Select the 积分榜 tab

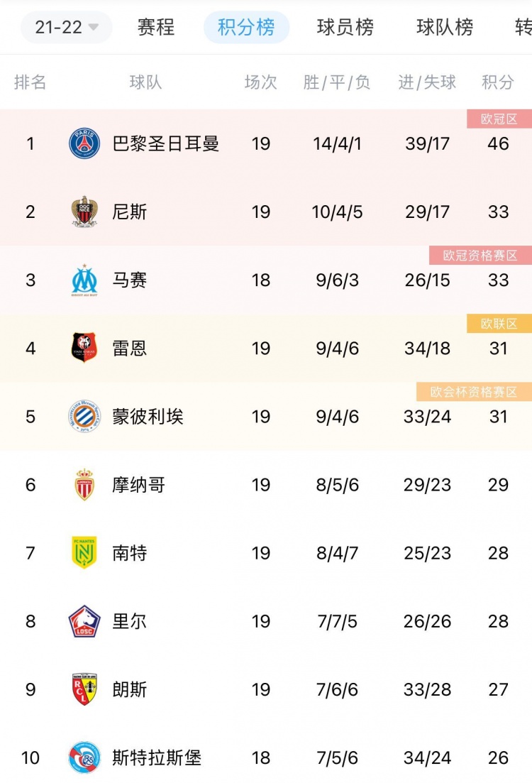[x=247, y=27]
